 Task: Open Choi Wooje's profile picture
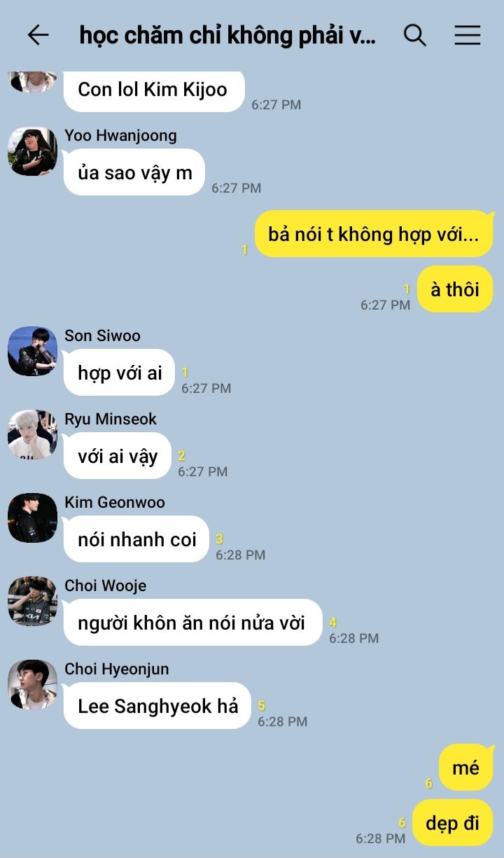[32, 602]
